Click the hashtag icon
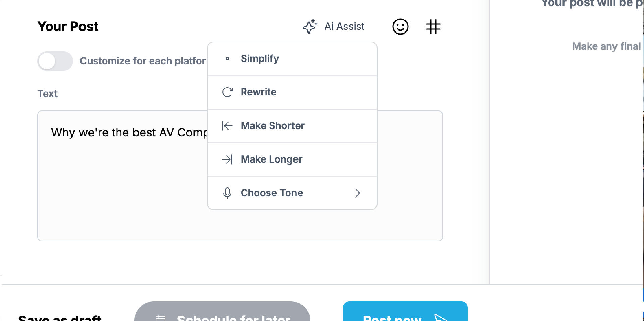The width and height of the screenshot is (644, 321). 433,27
